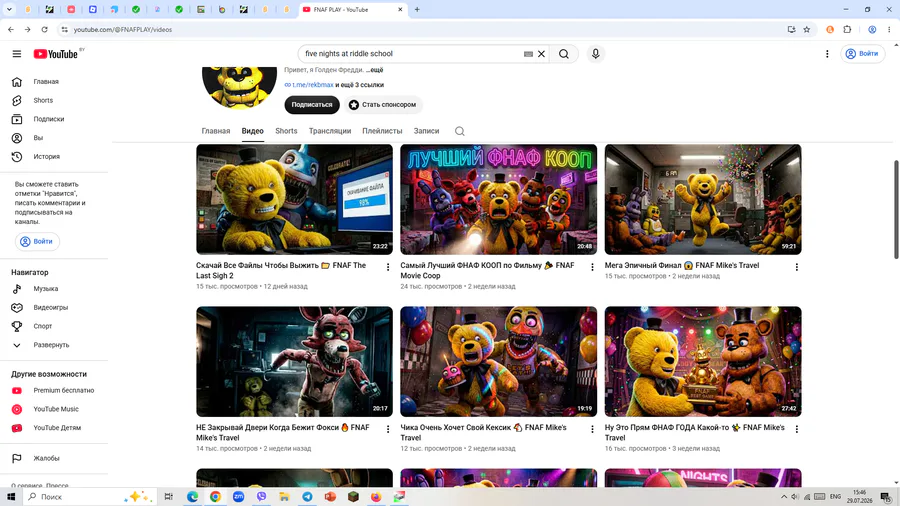Screen dimensions: 900x506
Task: Click the Golden Freddy channel avatar
Action: click(239, 87)
